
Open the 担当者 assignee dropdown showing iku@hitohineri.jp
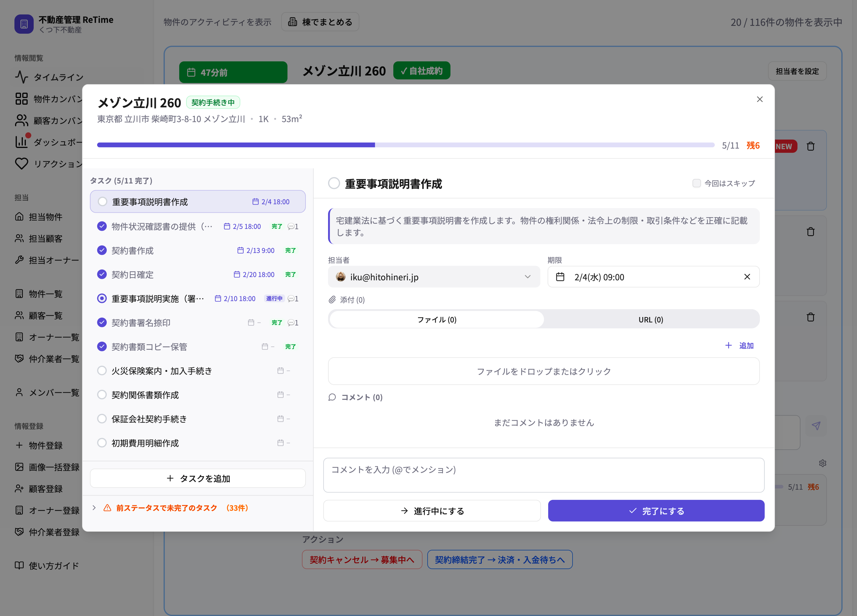coord(434,277)
